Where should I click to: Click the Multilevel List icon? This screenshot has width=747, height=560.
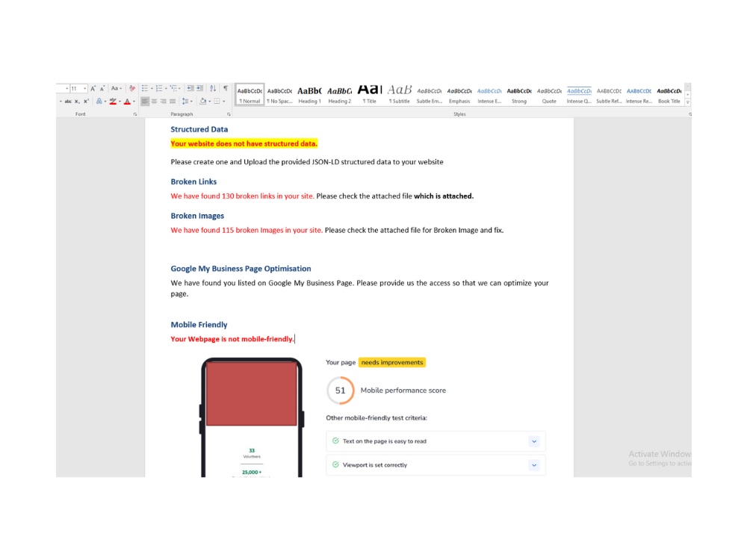pos(173,89)
